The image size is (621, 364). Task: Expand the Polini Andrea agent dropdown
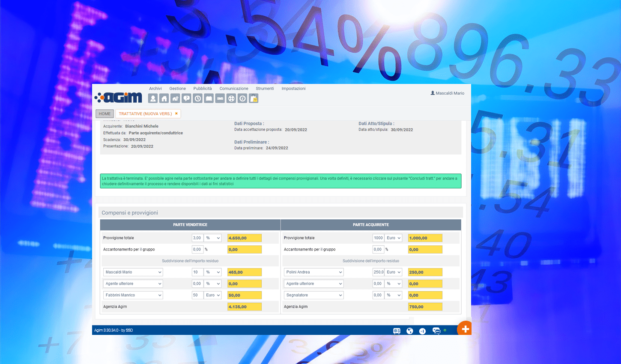point(314,272)
